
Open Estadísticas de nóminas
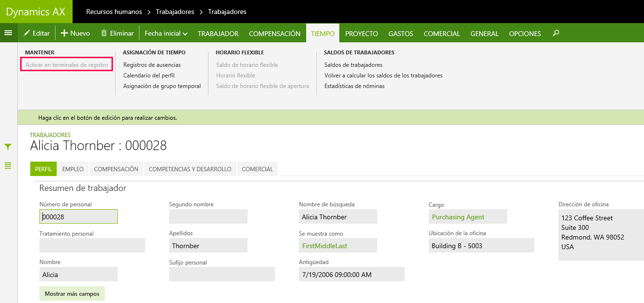(x=354, y=86)
